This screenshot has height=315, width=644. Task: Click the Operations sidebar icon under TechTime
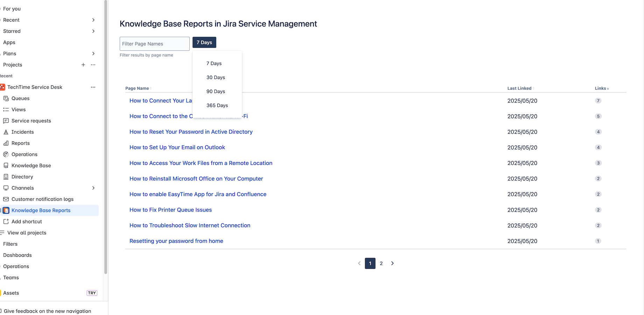[x=6, y=154]
